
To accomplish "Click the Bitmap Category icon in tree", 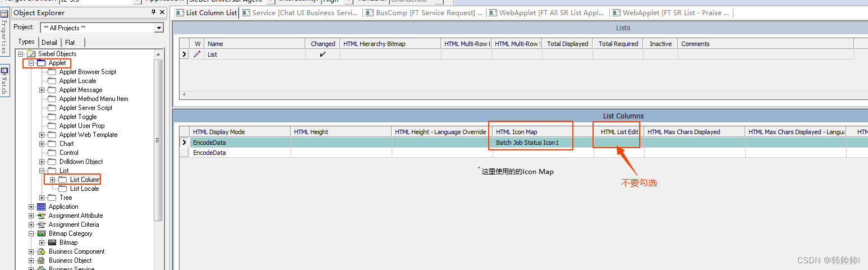I will pos(42,234).
